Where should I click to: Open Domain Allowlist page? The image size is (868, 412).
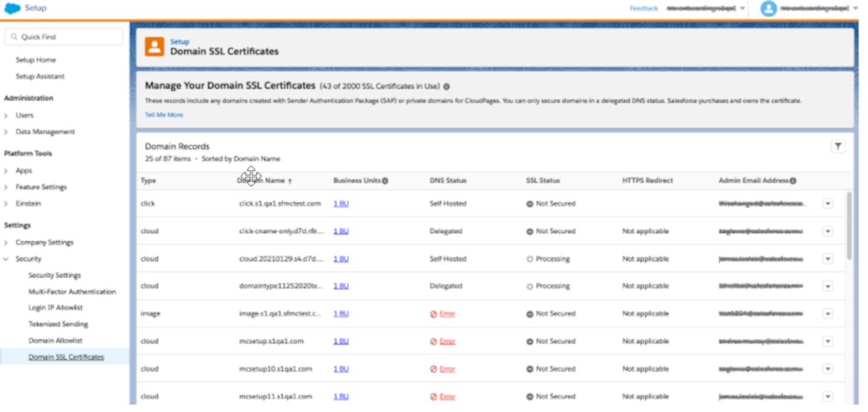coord(55,341)
